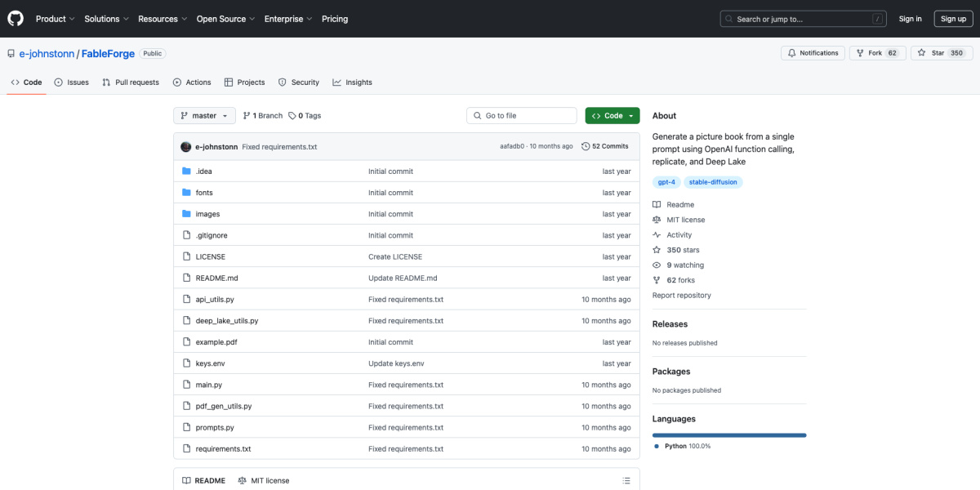Click the GitHub logo icon
Screen dimensions: 980x490
[x=16, y=19]
